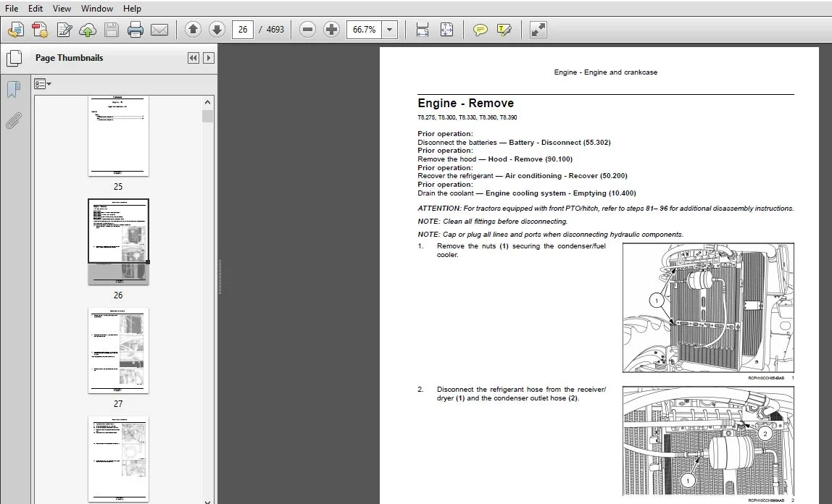The height and width of the screenshot is (504, 832).
Task: Click 'Hood - Remove (90.100)' text
Action: [x=530, y=159]
